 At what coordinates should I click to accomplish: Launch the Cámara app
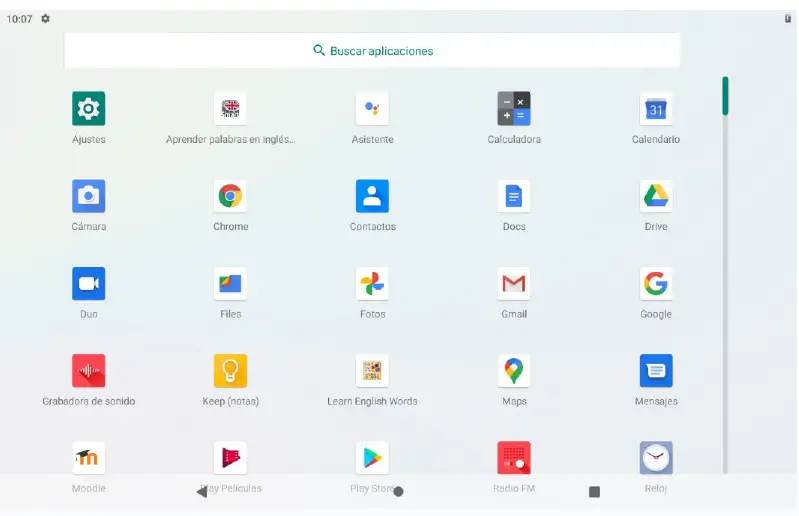pos(89,196)
